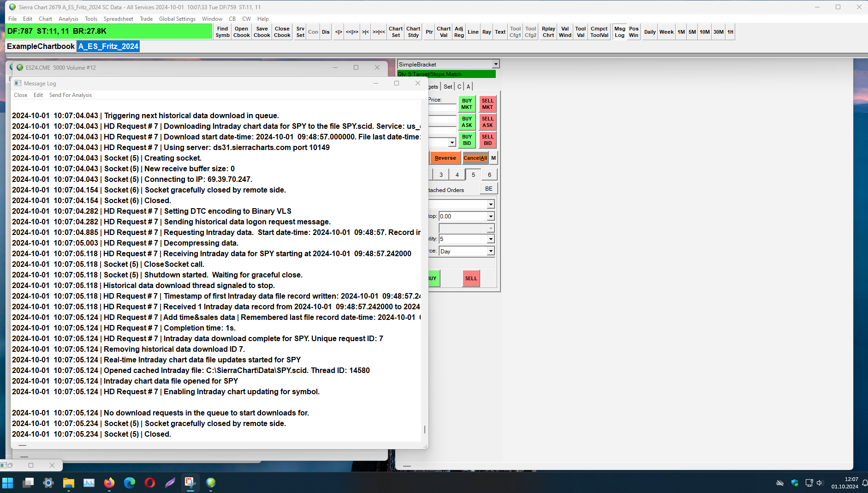Viewport: 868px width, 493px height.
Task: Select the Text drawing tool
Action: click(x=500, y=32)
